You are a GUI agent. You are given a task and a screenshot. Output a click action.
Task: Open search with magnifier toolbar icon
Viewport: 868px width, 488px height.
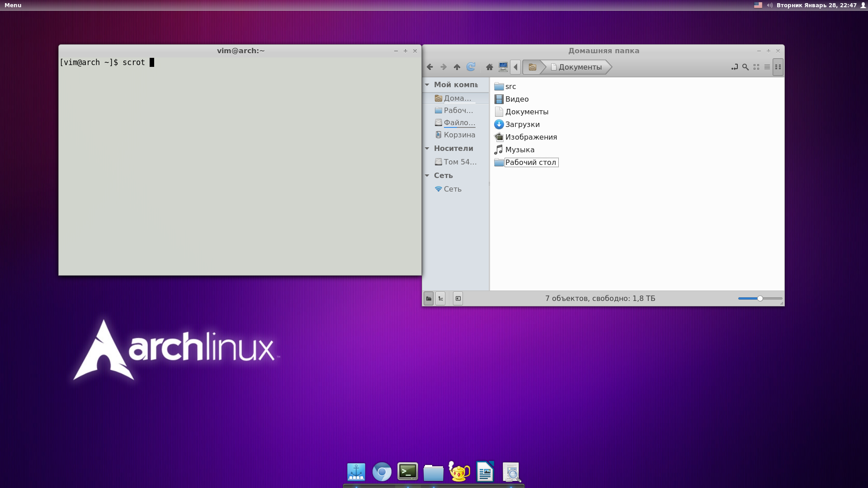pyautogui.click(x=745, y=67)
